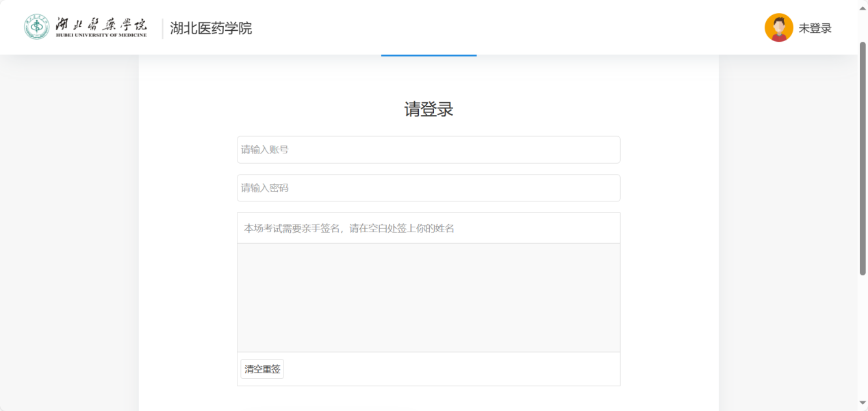Select the blue underlined active tab

(x=429, y=54)
